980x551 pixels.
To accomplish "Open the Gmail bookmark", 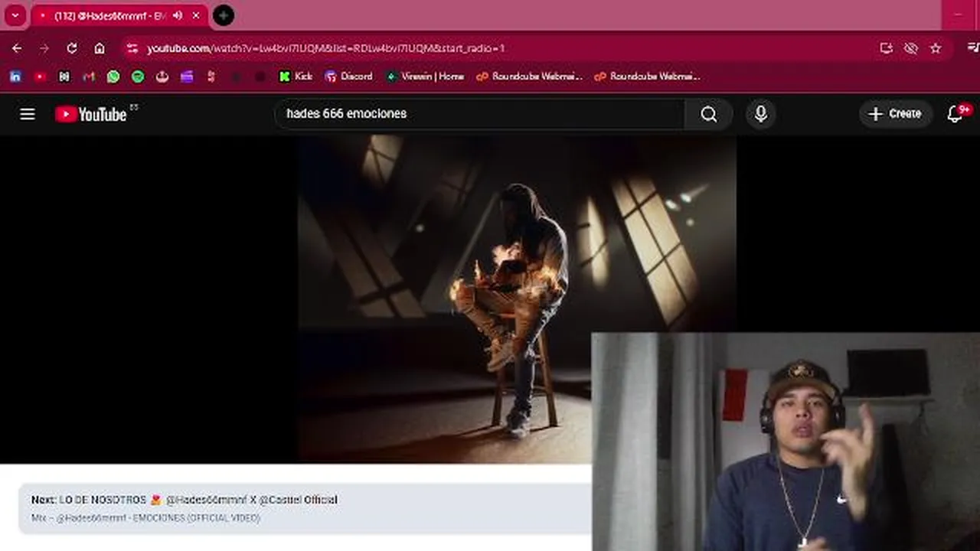I will click(x=89, y=77).
